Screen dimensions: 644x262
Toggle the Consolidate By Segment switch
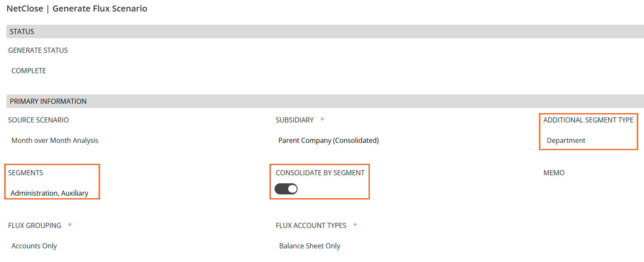(286, 189)
